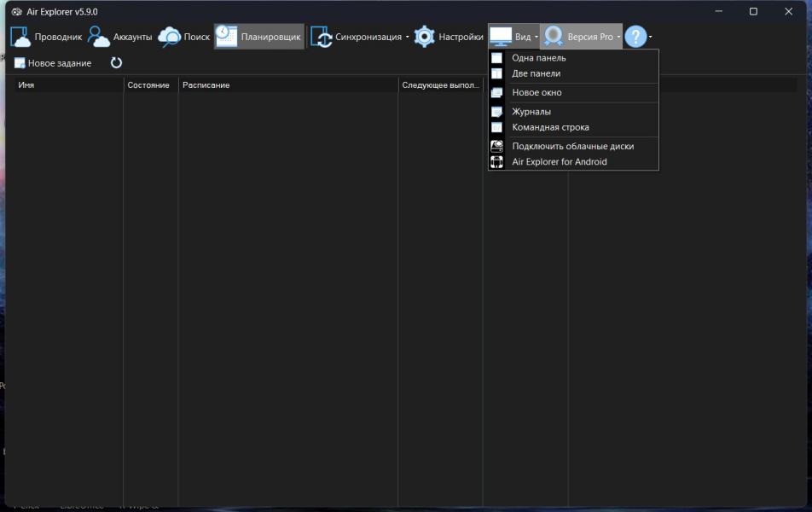
Task: Select Две панели layout option
Action: (x=536, y=73)
